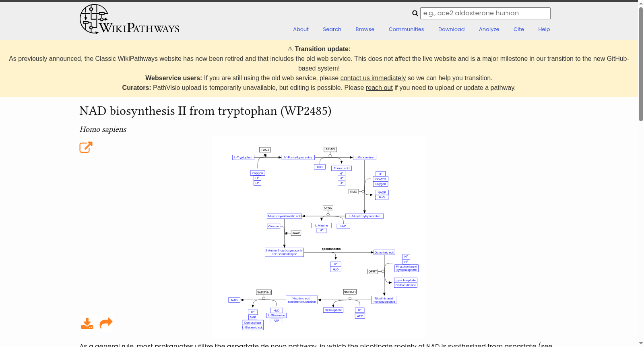Click the Homo sapiens species label
Image resolution: width=644 pixels, height=347 pixels.
click(x=103, y=129)
